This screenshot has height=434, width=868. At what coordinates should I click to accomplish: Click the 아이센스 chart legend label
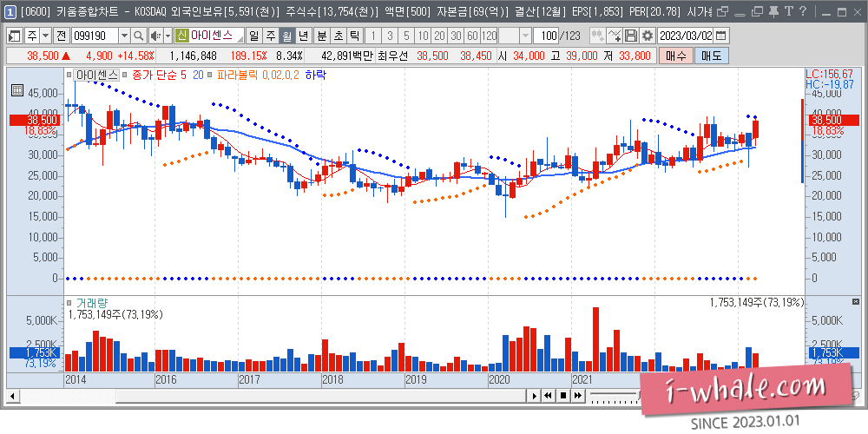[x=97, y=75]
